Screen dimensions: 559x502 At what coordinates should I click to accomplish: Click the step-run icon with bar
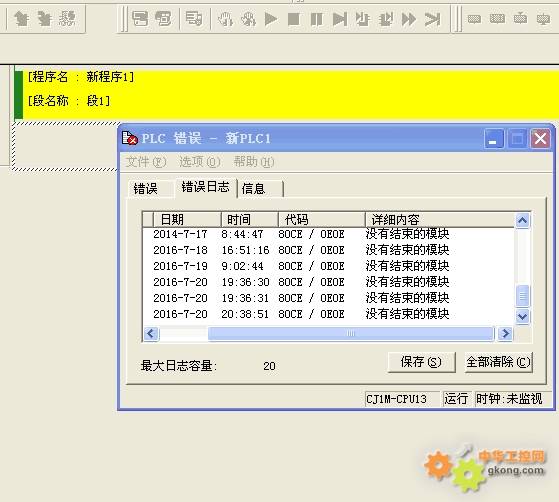339,19
